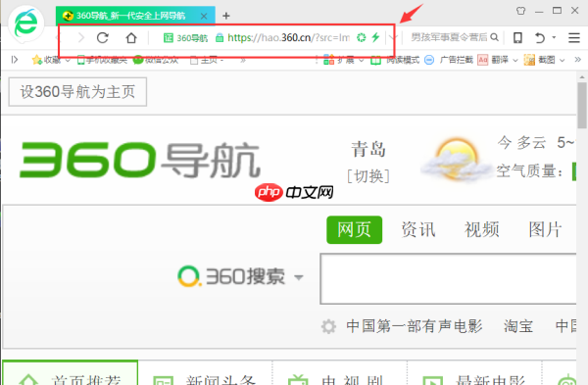
Task: Click the browser search box
Action: click(449, 37)
